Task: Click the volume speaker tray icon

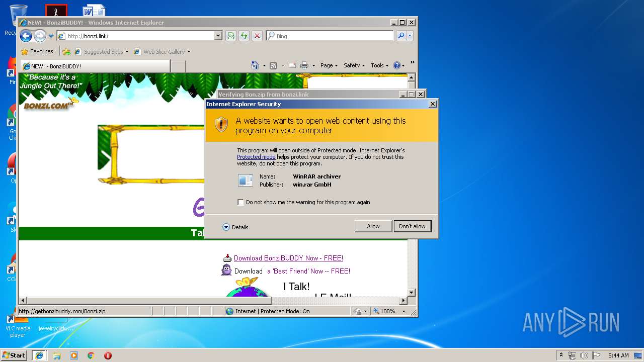Action: tap(584, 355)
